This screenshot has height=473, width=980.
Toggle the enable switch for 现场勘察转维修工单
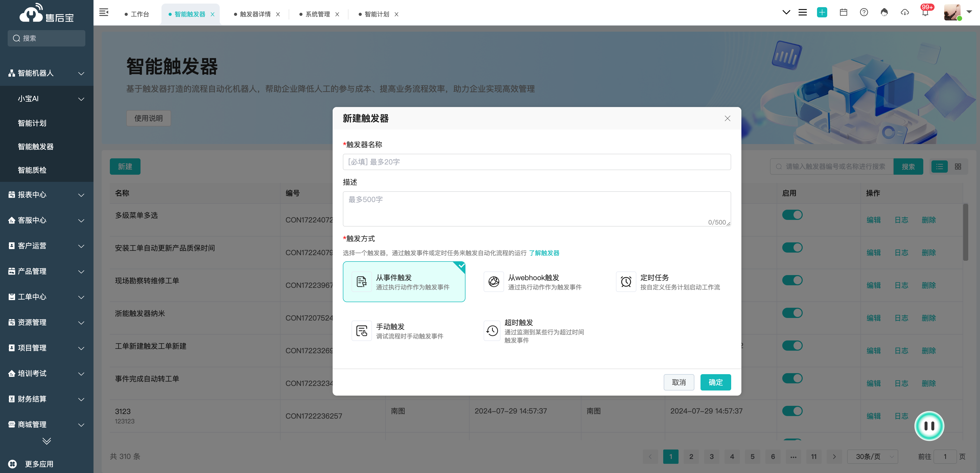[x=792, y=280]
